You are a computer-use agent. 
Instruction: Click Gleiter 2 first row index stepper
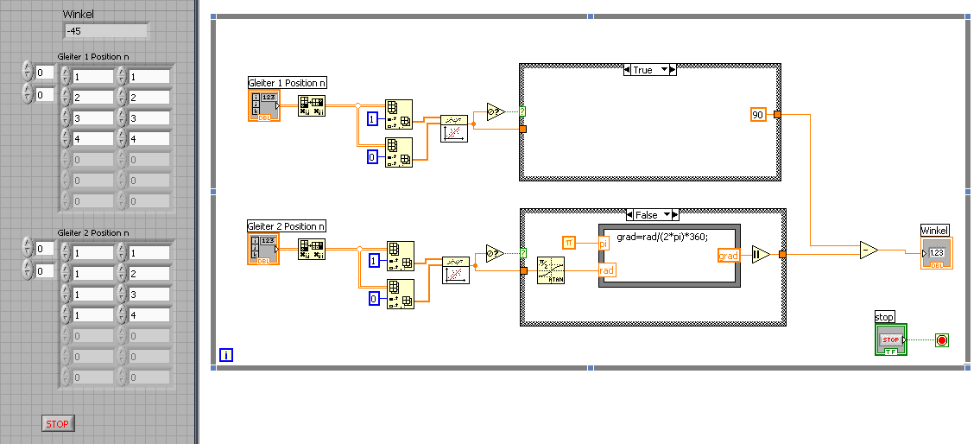[27, 248]
